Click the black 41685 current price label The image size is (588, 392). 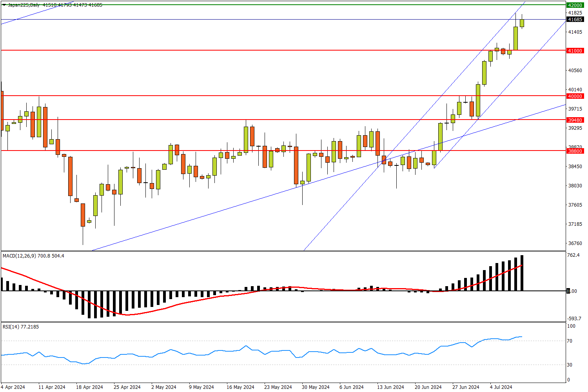coord(575,19)
